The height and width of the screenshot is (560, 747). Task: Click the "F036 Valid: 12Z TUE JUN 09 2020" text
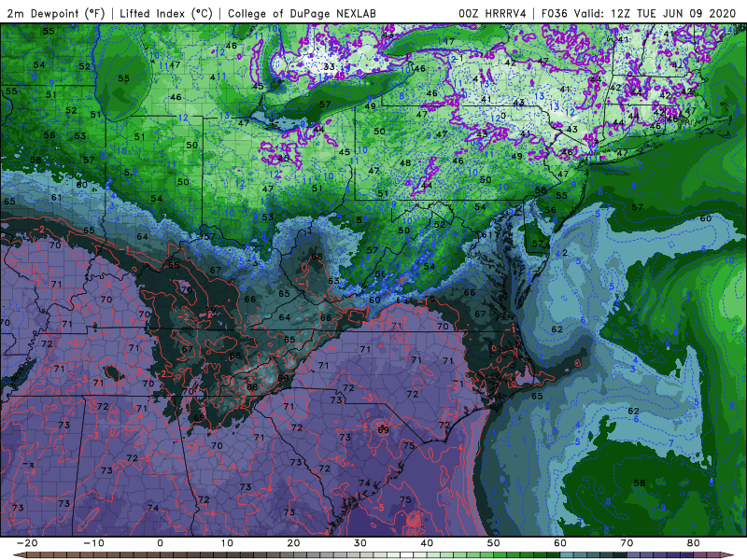click(x=639, y=14)
